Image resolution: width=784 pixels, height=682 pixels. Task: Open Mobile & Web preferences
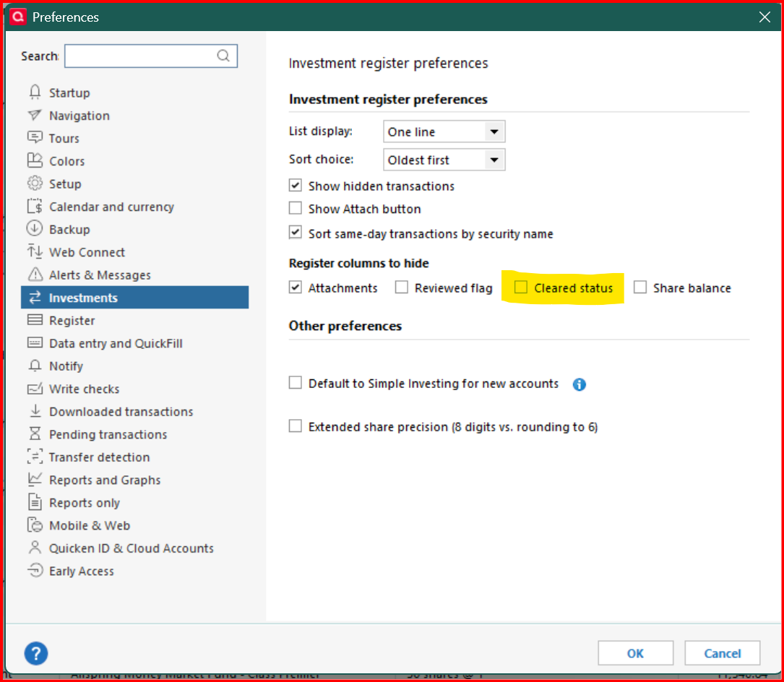click(90, 525)
